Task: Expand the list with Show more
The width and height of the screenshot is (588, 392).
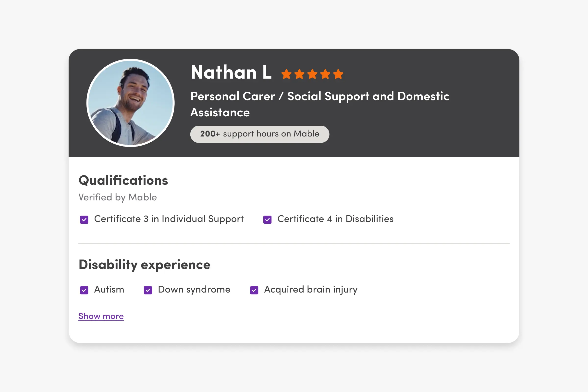Action: pos(101,316)
